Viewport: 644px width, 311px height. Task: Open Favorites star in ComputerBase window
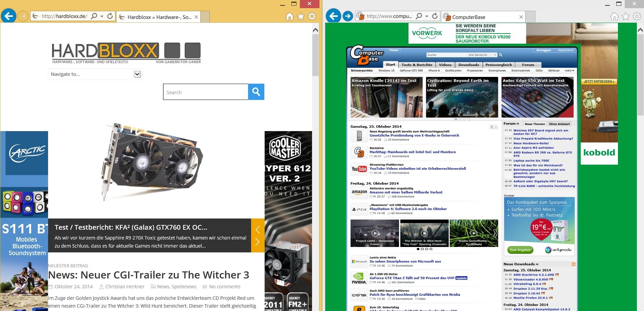click(626, 16)
